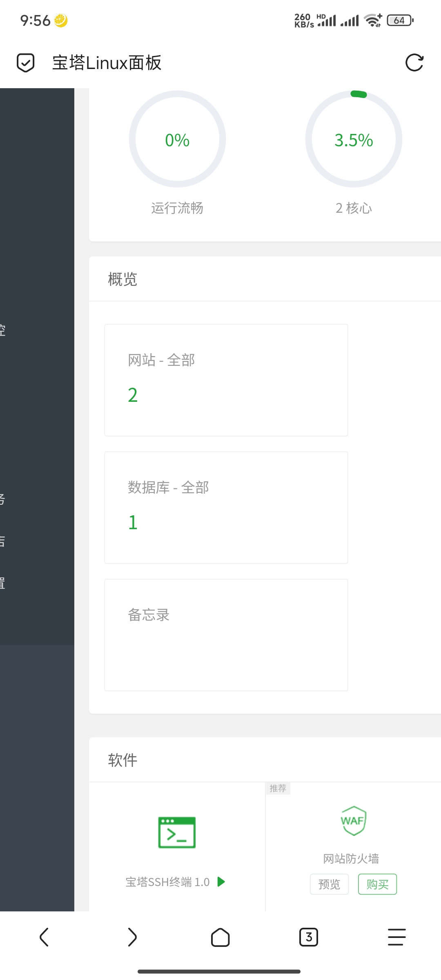Tap the 宝塔Linux面板 page title
The height and width of the screenshot is (980, 441).
[107, 63]
